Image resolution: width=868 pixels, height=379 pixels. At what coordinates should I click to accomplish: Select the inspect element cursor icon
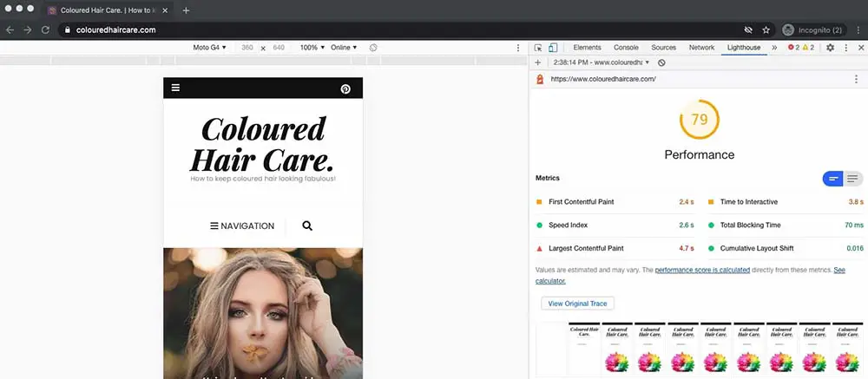coord(538,48)
